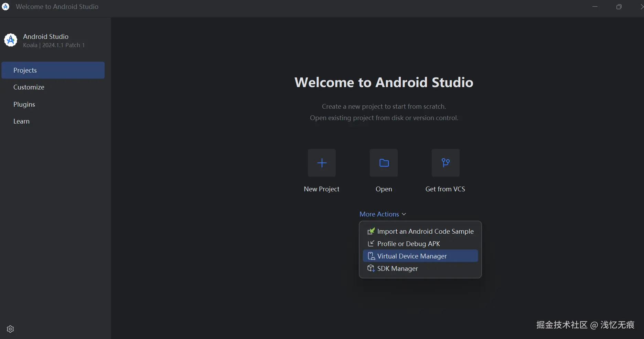Click the "Create a new project" description text

coord(384,106)
